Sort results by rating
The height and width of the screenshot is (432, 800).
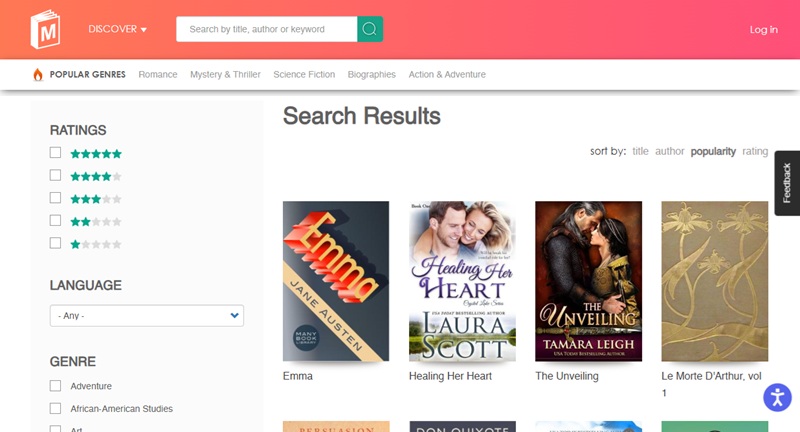(x=755, y=151)
